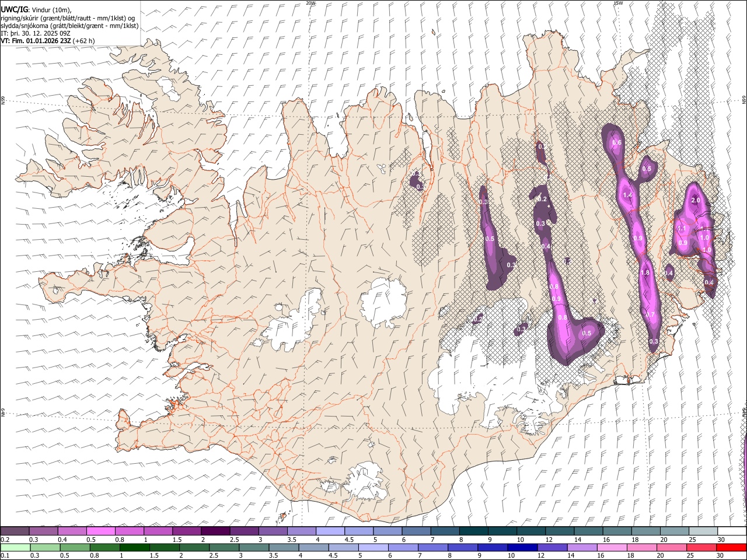Screen dimensions: 747x560
Task: Click the 1.8 snowfall value on the map
Action: click(x=645, y=272)
